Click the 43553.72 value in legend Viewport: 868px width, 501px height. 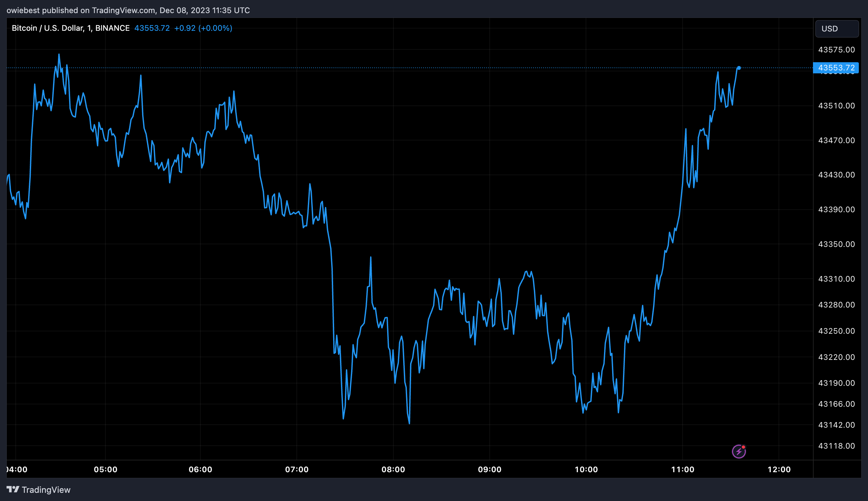pyautogui.click(x=152, y=28)
